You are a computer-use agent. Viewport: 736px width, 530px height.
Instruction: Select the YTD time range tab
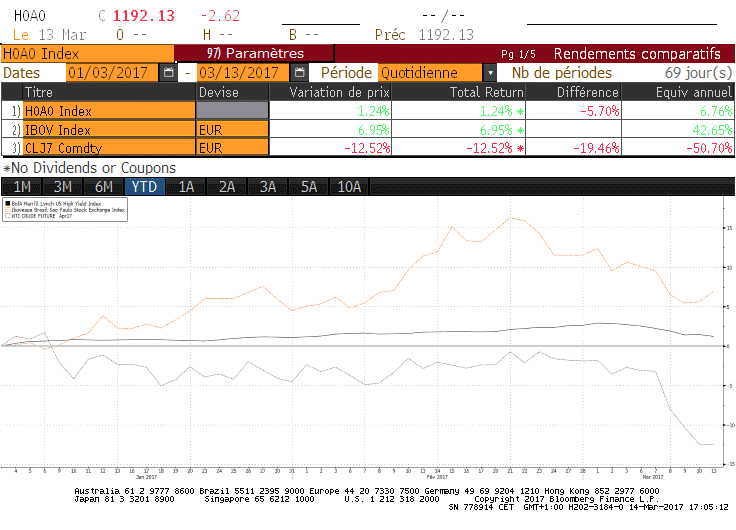coord(144,187)
